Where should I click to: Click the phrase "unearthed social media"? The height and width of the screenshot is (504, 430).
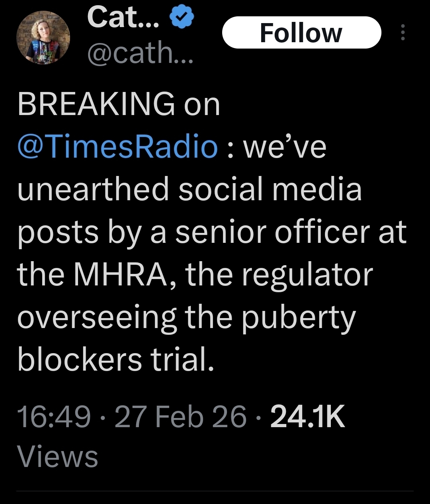pos(190,189)
